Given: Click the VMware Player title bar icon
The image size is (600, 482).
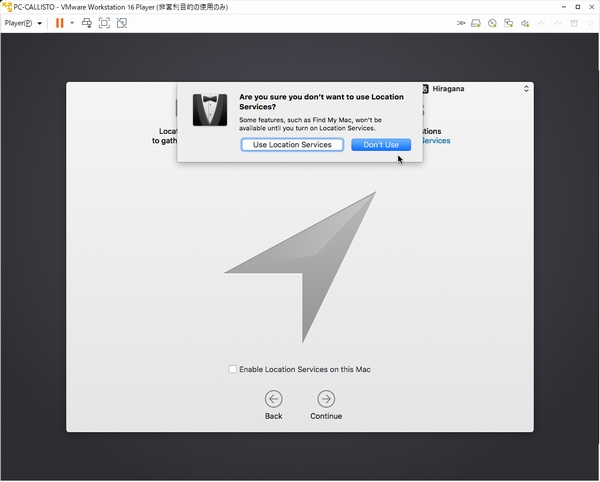Looking at the screenshot, I should coord(7,7).
